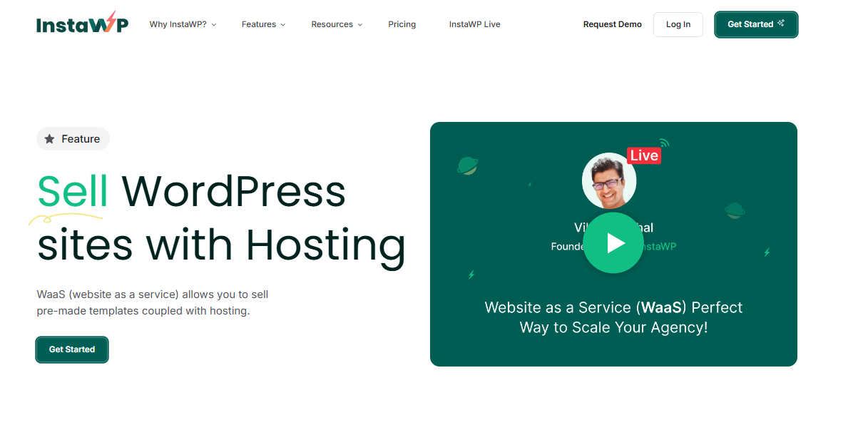
Task: Click the InstaWP logo
Action: (83, 24)
